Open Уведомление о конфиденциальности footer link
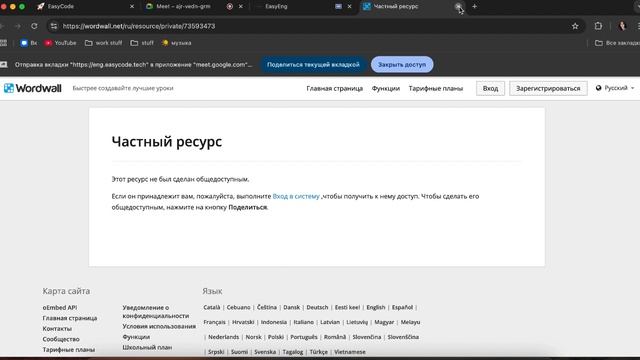Screen dimensions: 640x360 pyautogui.click(x=156, y=312)
